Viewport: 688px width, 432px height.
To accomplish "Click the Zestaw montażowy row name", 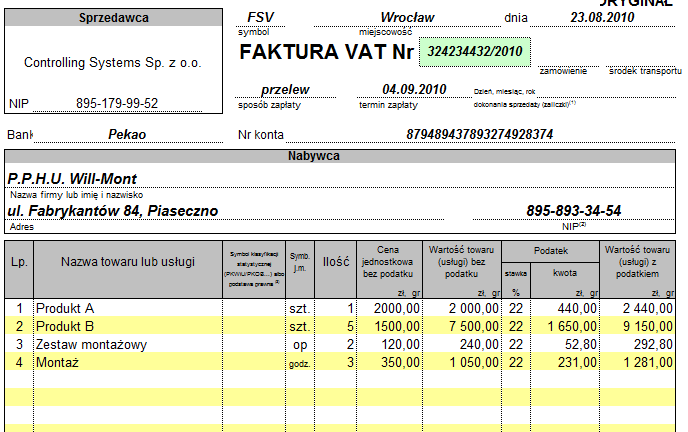I will click(91, 345).
